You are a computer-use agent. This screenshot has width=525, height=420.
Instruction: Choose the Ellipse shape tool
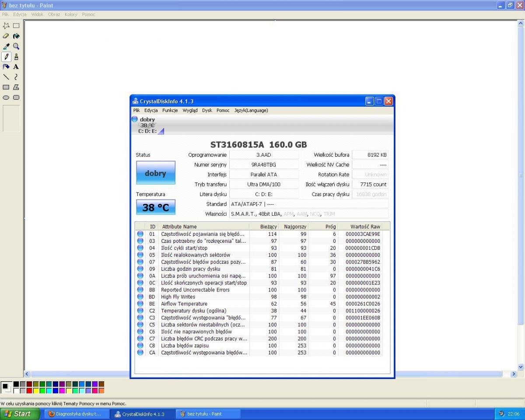click(6, 98)
